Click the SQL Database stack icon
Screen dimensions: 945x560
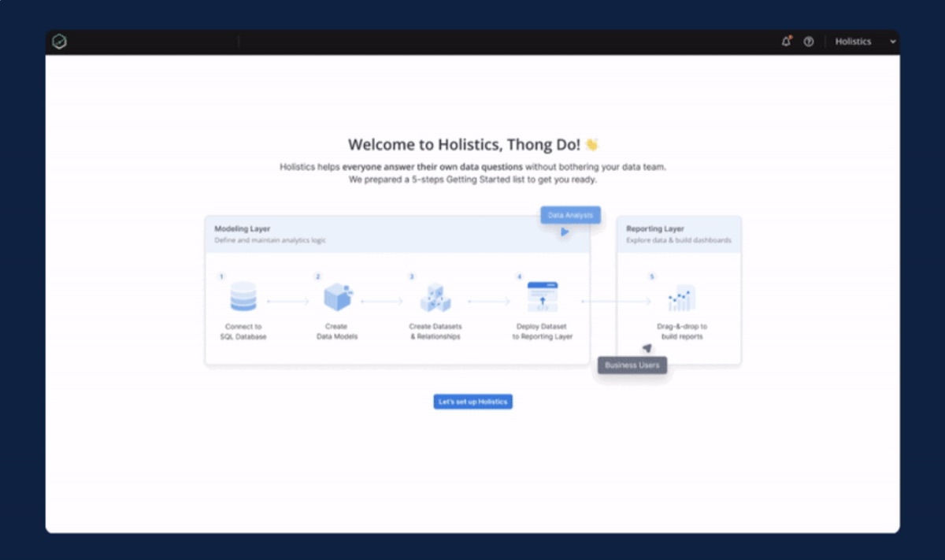243,297
